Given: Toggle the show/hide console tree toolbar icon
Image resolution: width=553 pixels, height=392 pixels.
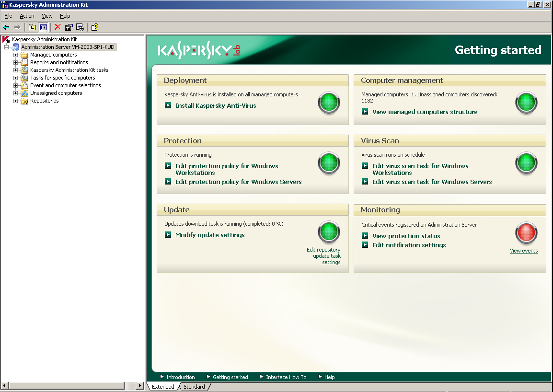Looking at the screenshot, I should click(x=44, y=27).
